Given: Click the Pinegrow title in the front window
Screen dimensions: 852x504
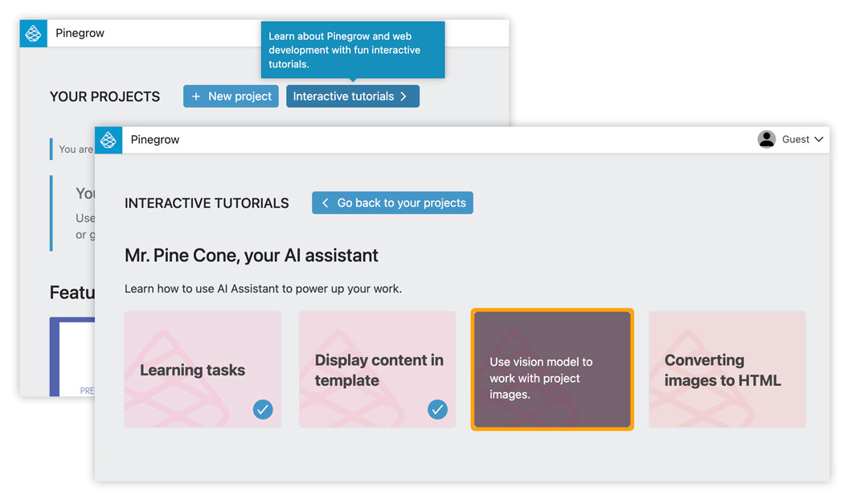Looking at the screenshot, I should [x=155, y=140].
